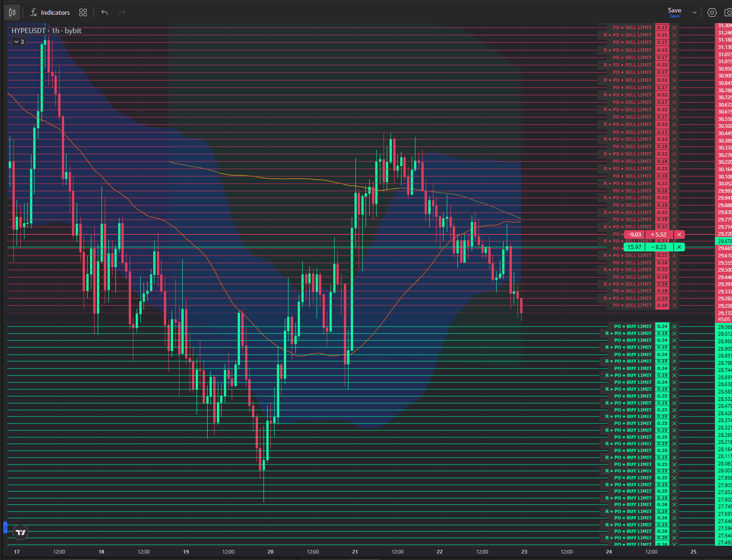732x560 pixels.
Task: Open the indicator templates grid icon
Action: point(83,12)
